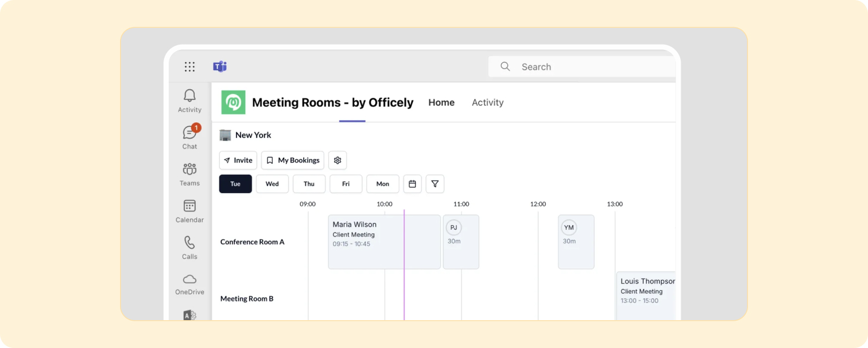The height and width of the screenshot is (348, 868).
Task: Switch to the Home tab
Action: 441,103
